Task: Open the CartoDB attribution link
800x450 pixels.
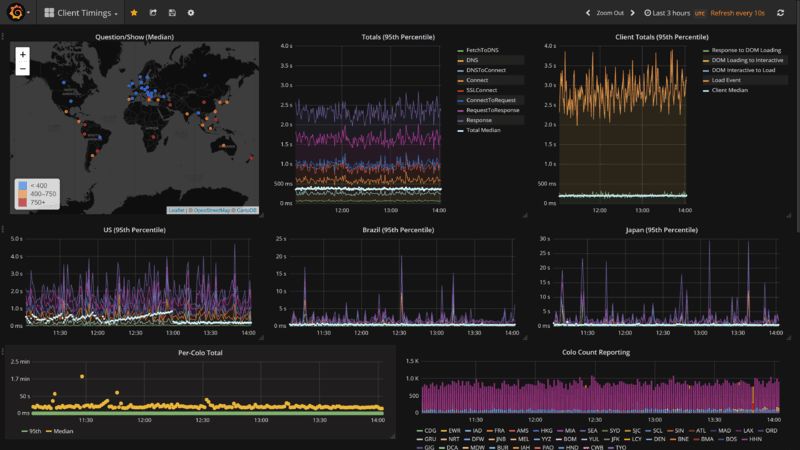Action: point(246,210)
